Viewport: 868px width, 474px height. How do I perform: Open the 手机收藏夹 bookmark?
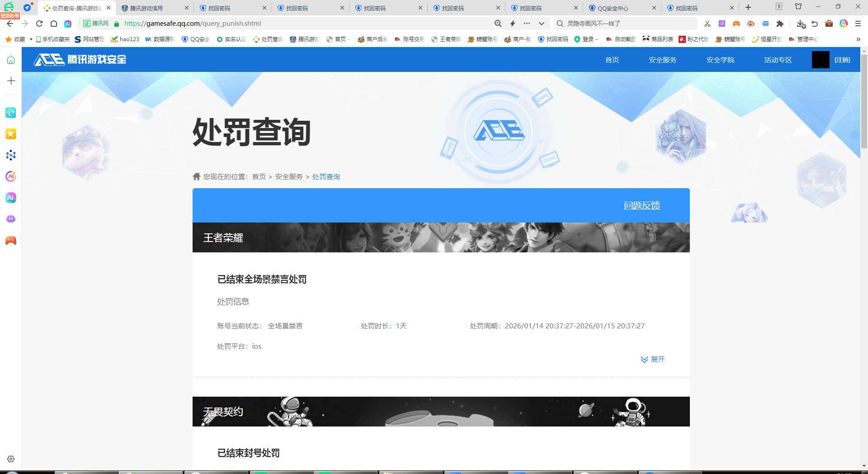[x=53, y=39]
